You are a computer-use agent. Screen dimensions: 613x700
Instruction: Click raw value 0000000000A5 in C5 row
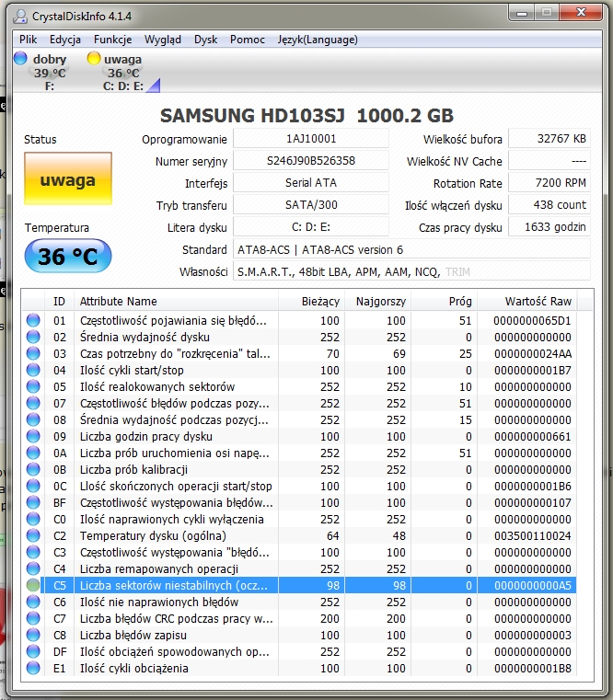(x=532, y=585)
